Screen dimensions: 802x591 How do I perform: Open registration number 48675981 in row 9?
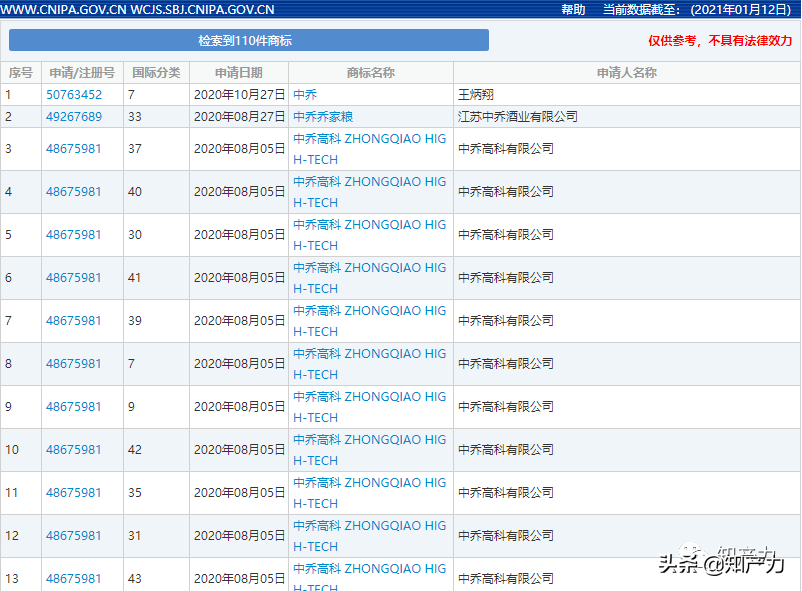click(74, 407)
